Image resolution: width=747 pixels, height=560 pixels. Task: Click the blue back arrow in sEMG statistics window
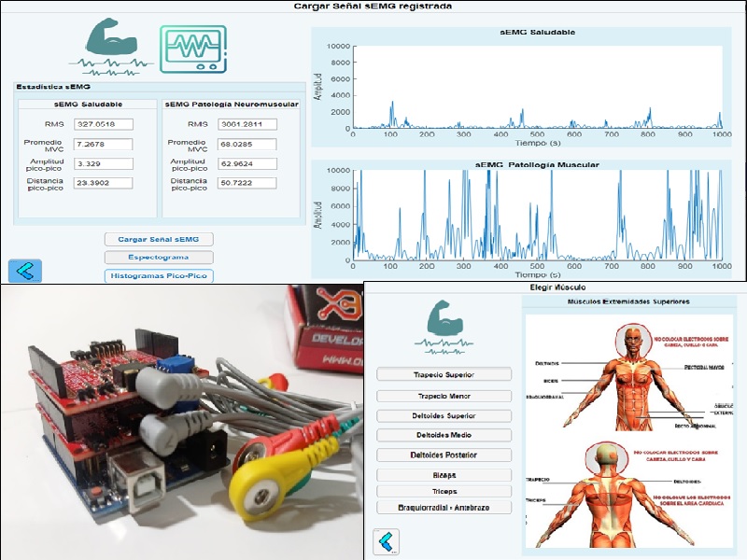point(25,271)
